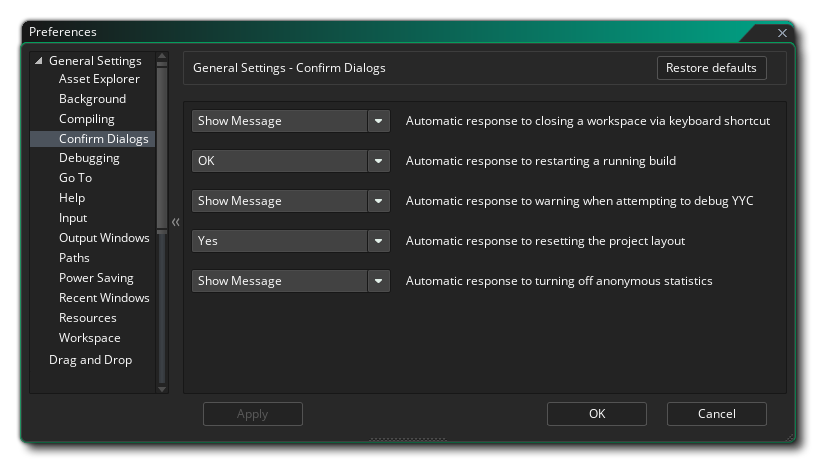
Task: Select Asset Explorer in settings tree
Action: pos(99,79)
